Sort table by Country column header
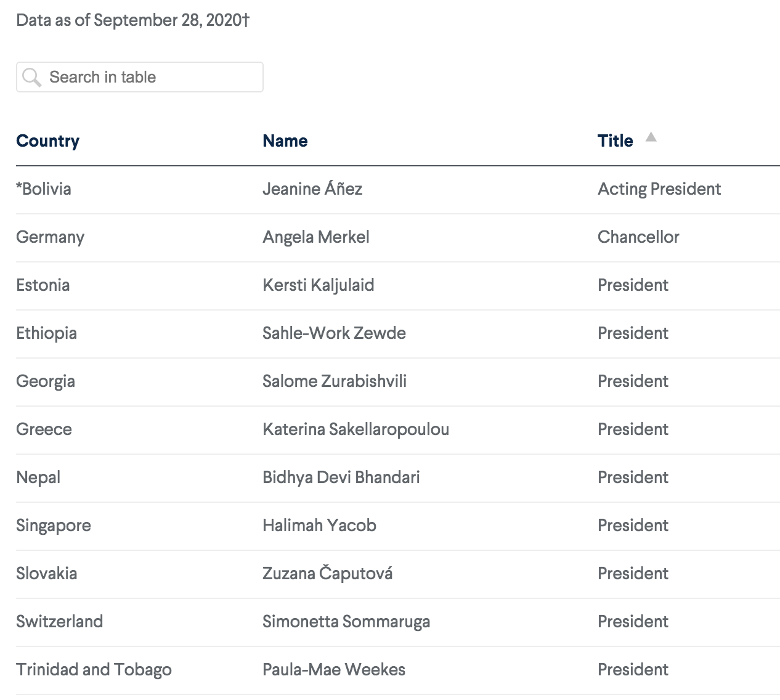This screenshot has height=700, width=780. (x=47, y=140)
